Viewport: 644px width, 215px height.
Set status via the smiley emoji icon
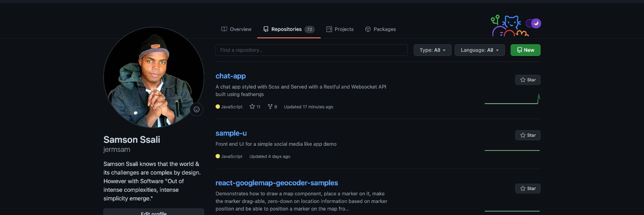(197, 110)
